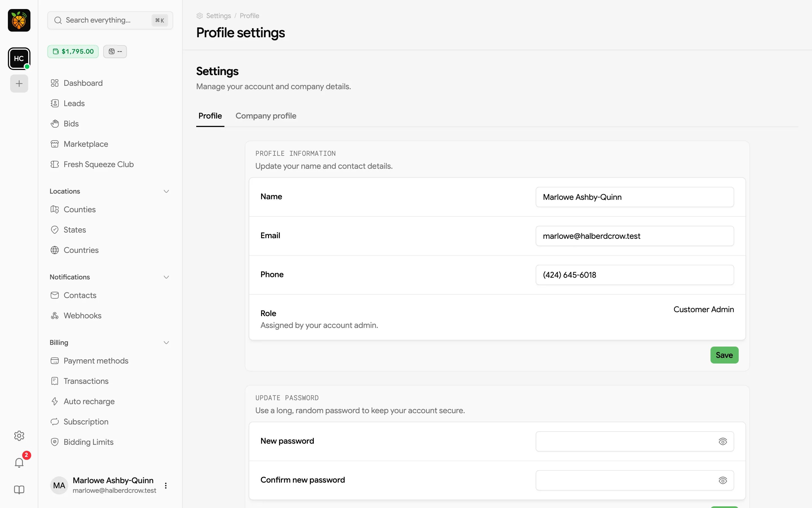Click the Transactions receipt icon
The height and width of the screenshot is (508, 812).
pyautogui.click(x=55, y=381)
